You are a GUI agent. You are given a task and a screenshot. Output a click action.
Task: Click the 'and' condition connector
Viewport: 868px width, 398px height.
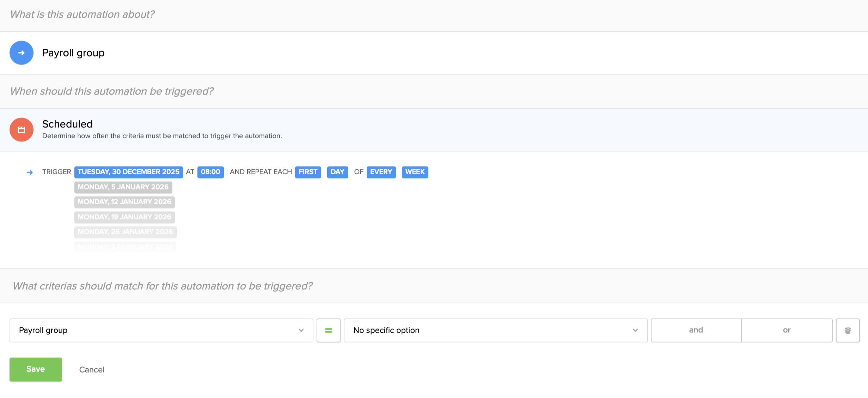(x=696, y=330)
